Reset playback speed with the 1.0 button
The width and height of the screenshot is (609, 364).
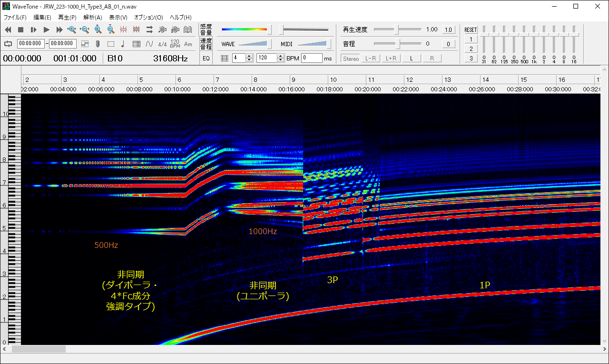coord(448,30)
